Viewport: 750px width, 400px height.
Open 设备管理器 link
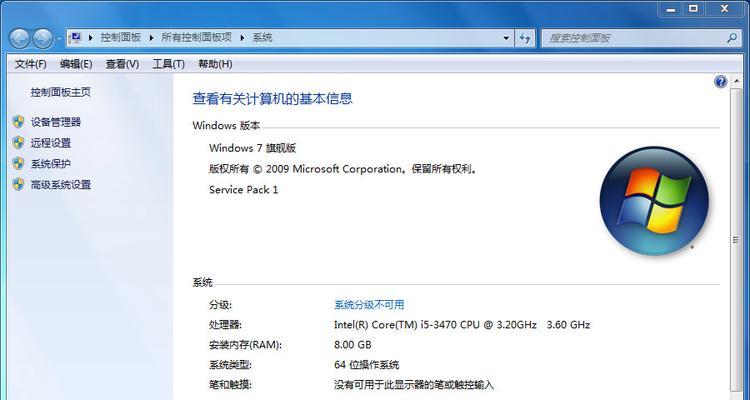pyautogui.click(x=56, y=122)
